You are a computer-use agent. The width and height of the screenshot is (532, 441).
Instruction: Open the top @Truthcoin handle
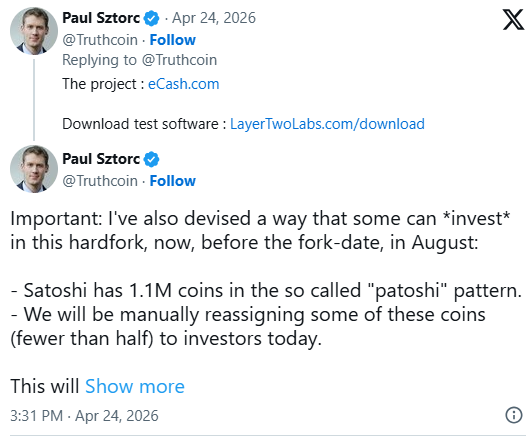(x=100, y=40)
